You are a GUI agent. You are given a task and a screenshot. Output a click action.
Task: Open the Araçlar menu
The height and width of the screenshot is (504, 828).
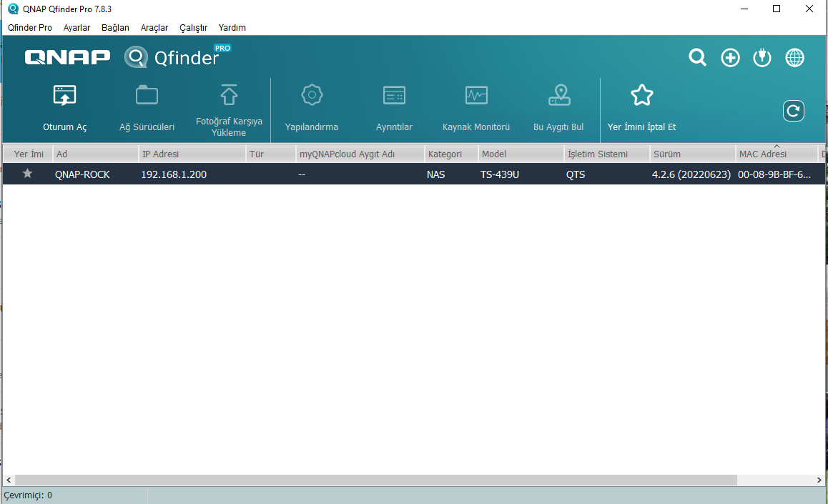pyautogui.click(x=154, y=27)
